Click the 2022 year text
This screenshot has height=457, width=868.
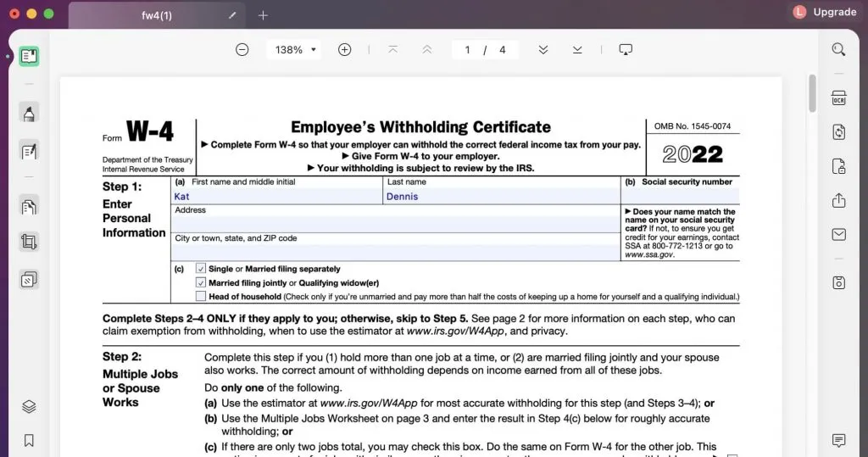coord(693,154)
